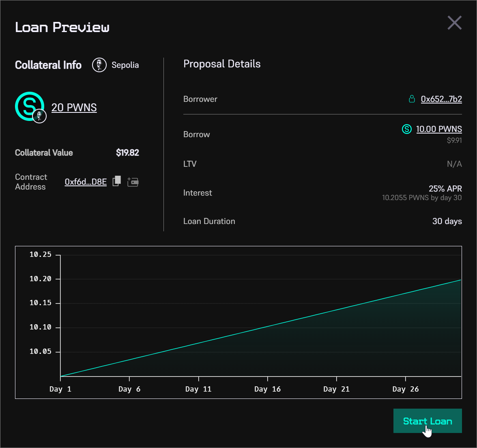477x448 pixels.
Task: Open borrower address 0x652...7b2
Action: [x=441, y=99]
